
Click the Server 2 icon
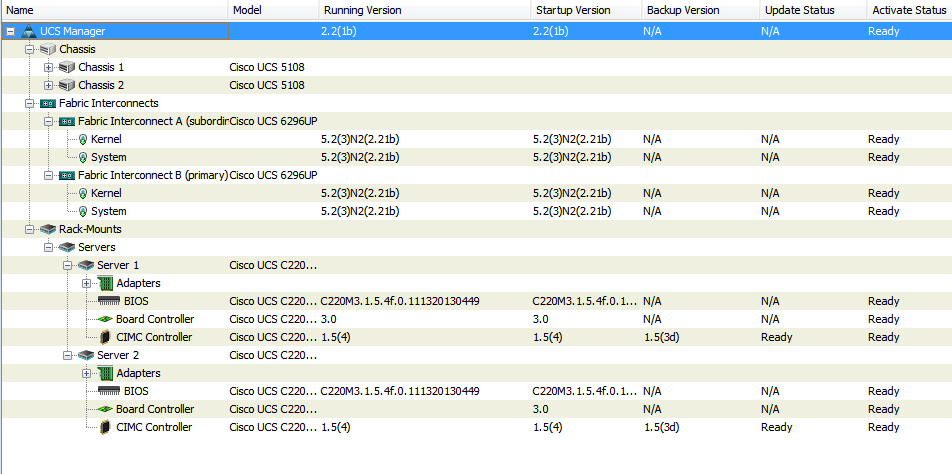86,355
